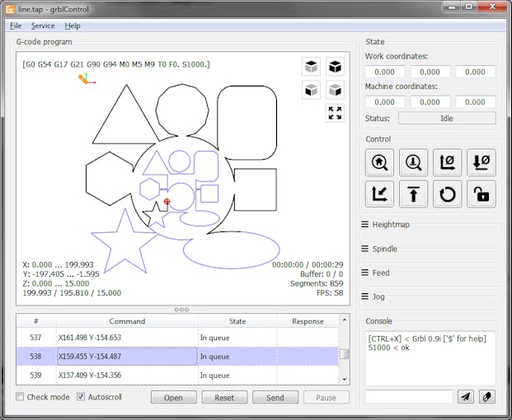Screen dimensions: 512x420
Task: Click the G-code table vertical scrollbar
Action: [345, 355]
